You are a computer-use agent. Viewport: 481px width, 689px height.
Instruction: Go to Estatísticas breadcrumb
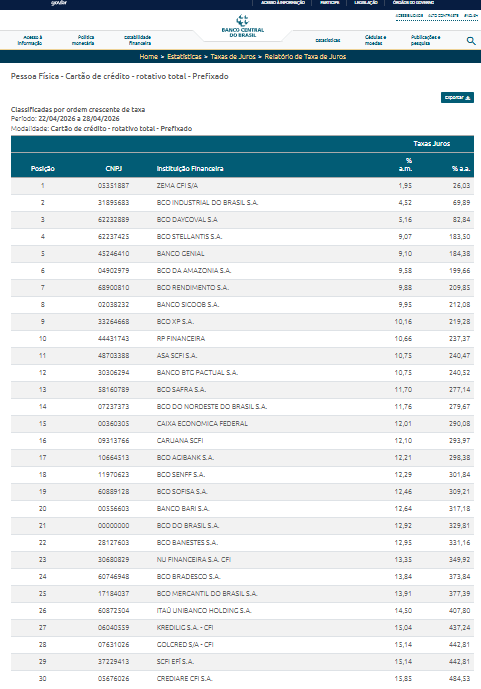(x=184, y=57)
